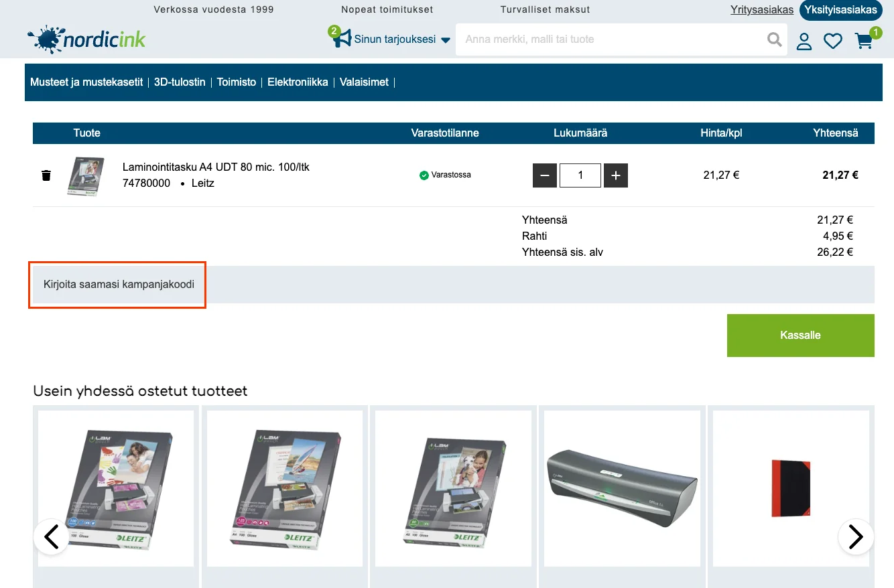Decrease the quantity with the minus button
This screenshot has height=588, width=894.
coord(545,175)
